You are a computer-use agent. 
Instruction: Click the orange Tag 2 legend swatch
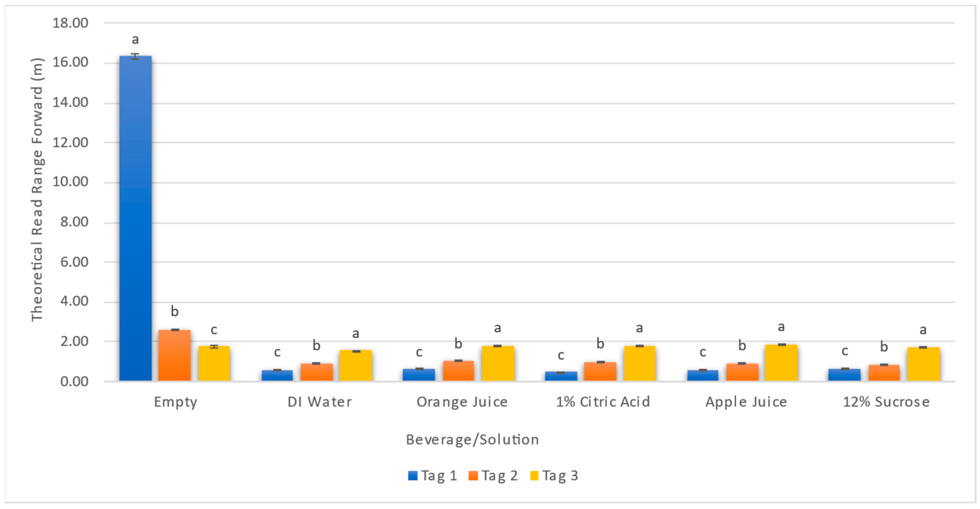tap(473, 476)
